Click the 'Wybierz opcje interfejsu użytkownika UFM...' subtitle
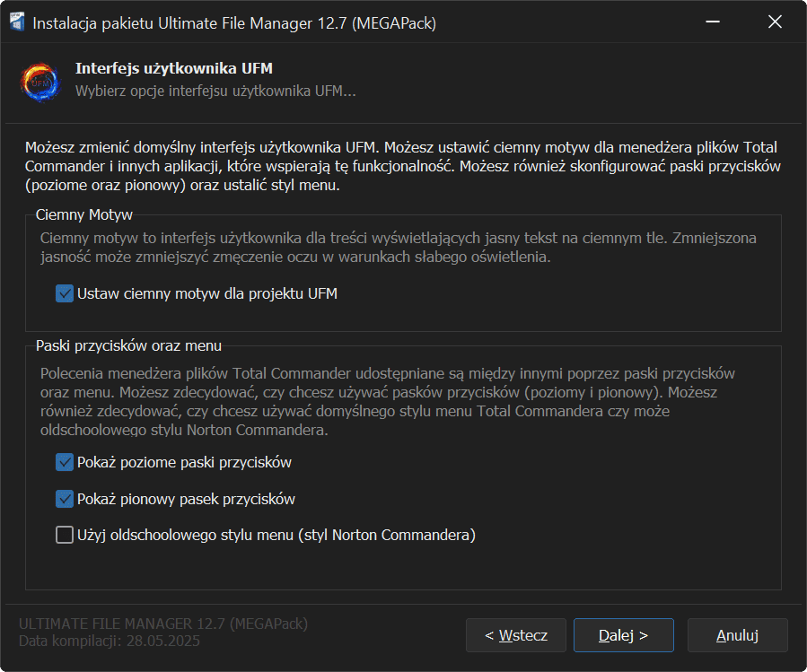The image size is (807, 672). point(215,92)
